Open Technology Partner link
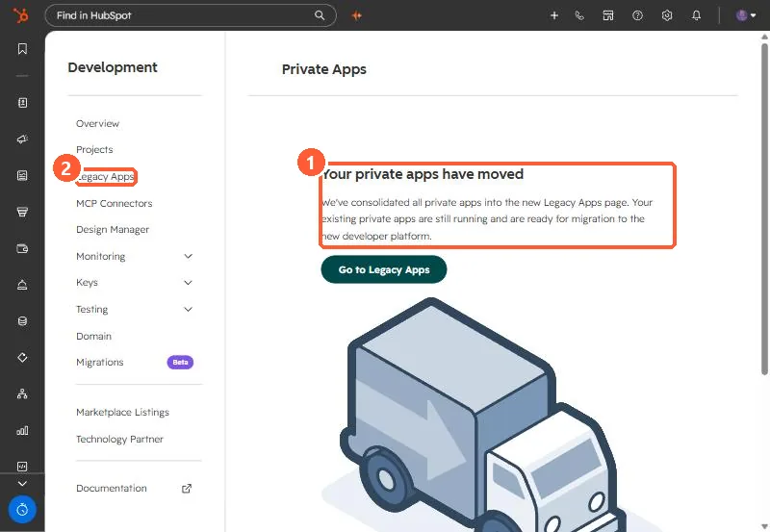The height and width of the screenshot is (532, 770). [x=119, y=440]
